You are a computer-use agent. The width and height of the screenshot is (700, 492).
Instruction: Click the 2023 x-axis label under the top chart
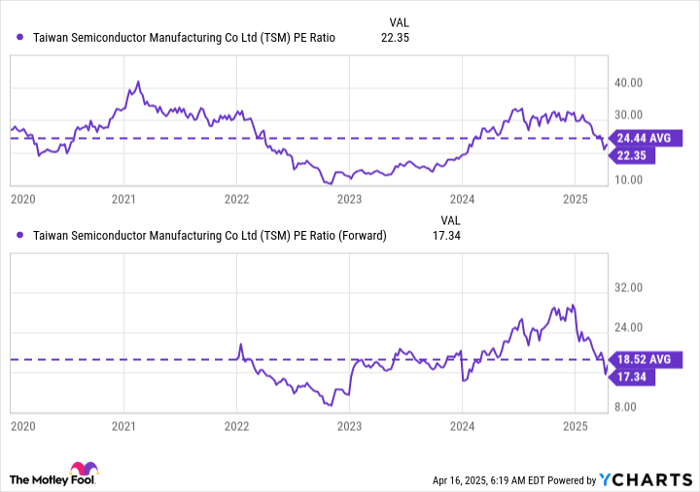[x=349, y=200]
